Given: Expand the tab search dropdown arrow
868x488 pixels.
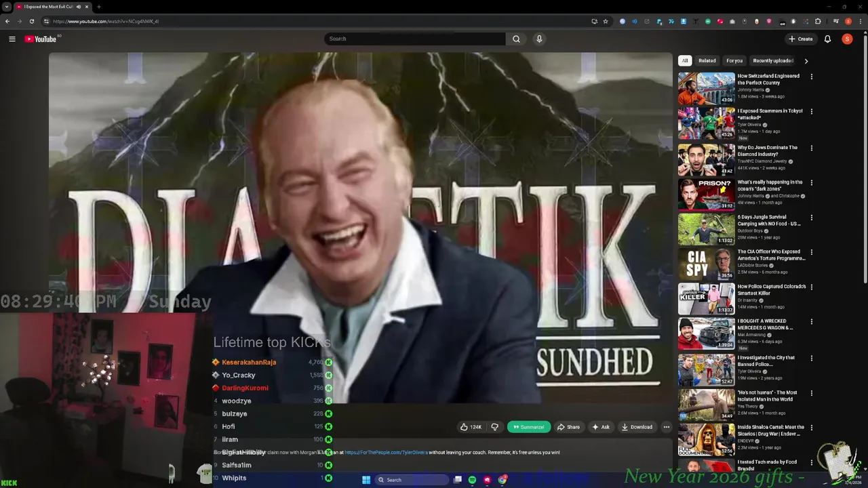Looking at the screenshot, I should click(x=7, y=7).
